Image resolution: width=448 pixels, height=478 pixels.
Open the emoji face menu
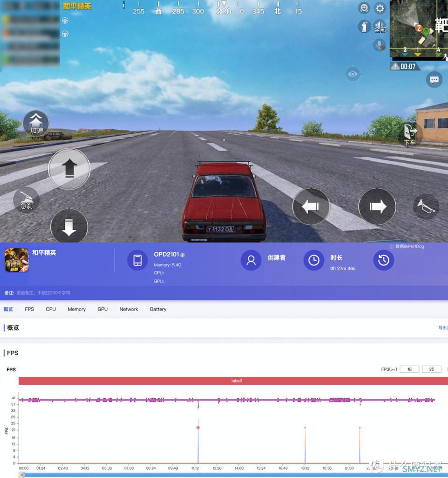(364, 8)
